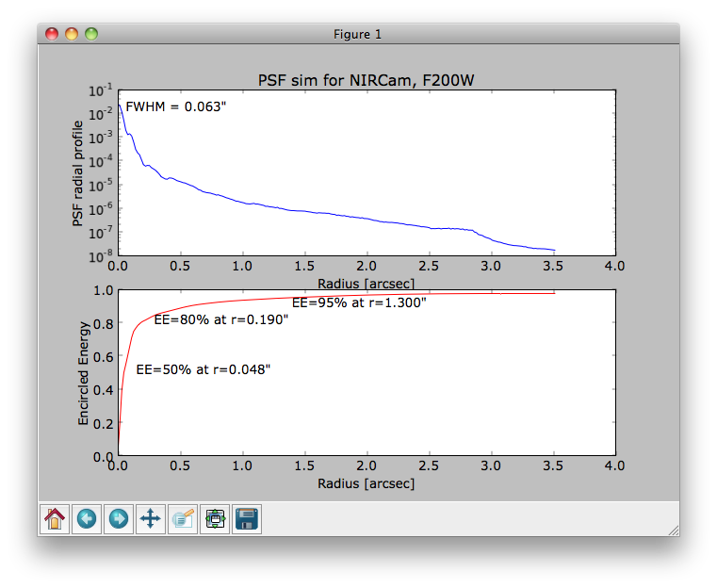Activate the pan/move axes tool

coord(151,519)
